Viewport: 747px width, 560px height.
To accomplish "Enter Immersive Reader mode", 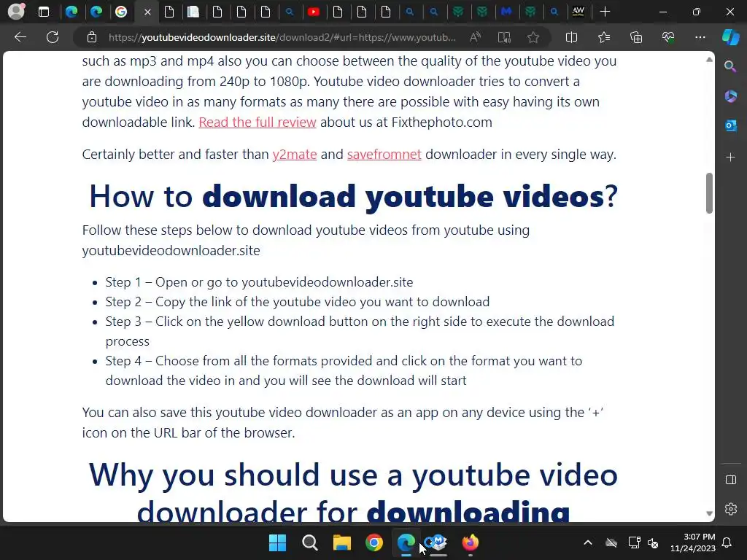I will coord(504,37).
